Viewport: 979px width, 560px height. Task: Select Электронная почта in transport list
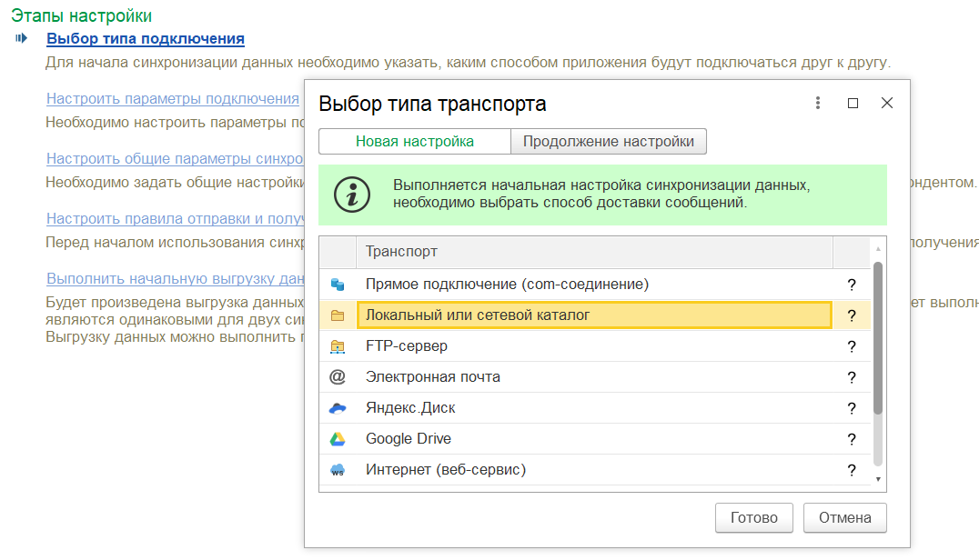click(433, 377)
